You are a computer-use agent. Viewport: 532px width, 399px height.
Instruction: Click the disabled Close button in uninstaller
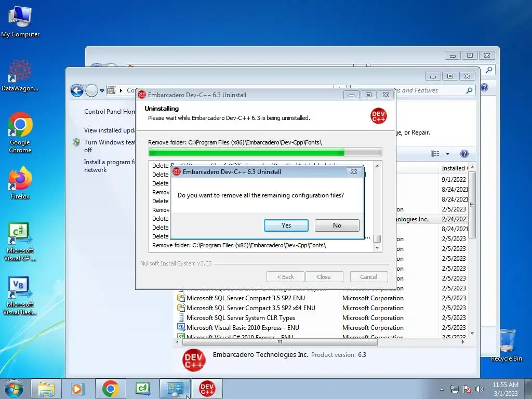coord(324,277)
